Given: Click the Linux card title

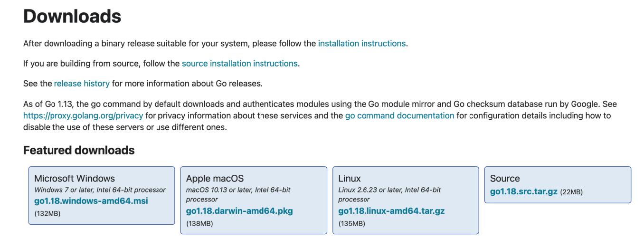Looking at the screenshot, I should [x=350, y=179].
